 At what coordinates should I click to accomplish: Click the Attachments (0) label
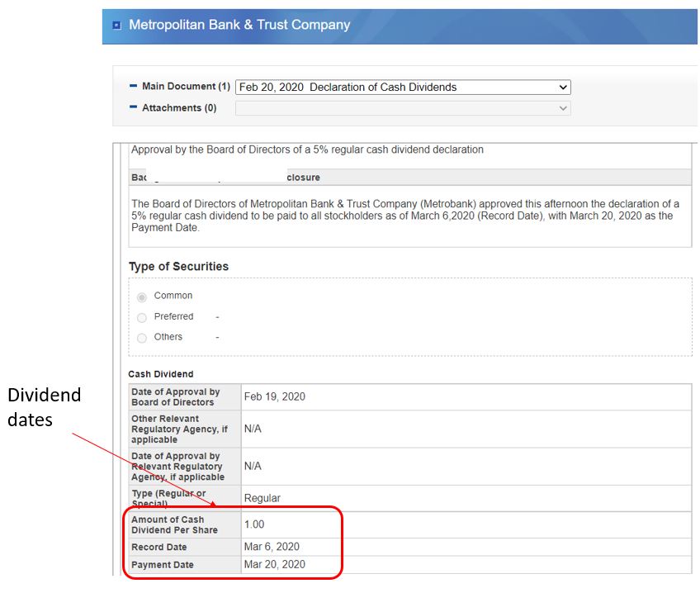tap(179, 108)
